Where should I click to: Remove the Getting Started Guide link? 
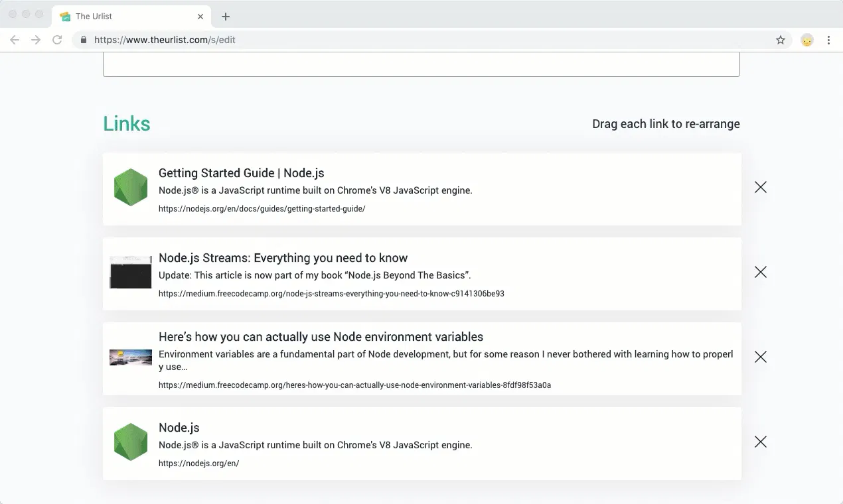pyautogui.click(x=761, y=188)
